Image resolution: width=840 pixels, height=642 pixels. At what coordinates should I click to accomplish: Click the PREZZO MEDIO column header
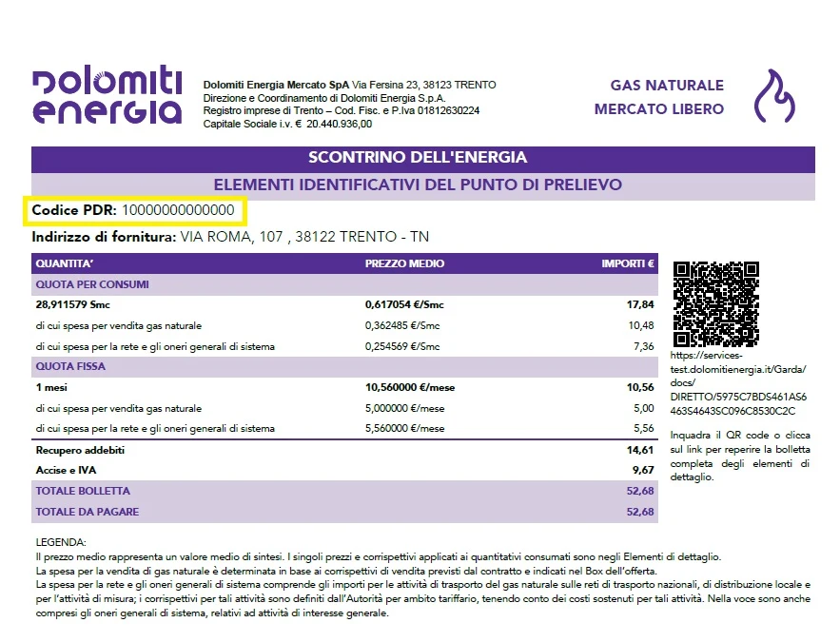pos(404,263)
